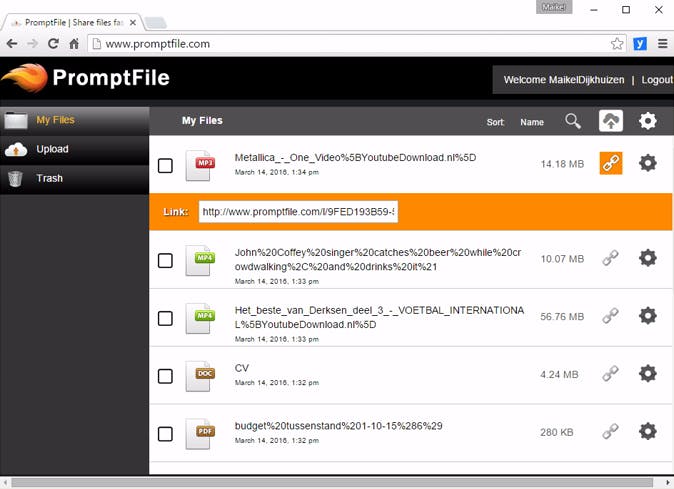Viewport: 674px width, 489px height.
Task: Click the share Link text field
Action: click(x=298, y=212)
